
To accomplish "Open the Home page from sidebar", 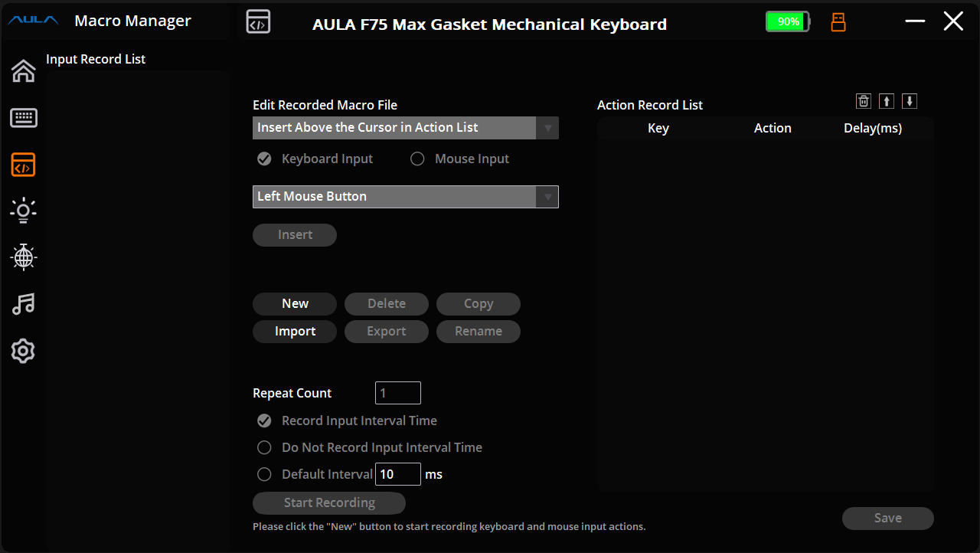I will 23,70.
